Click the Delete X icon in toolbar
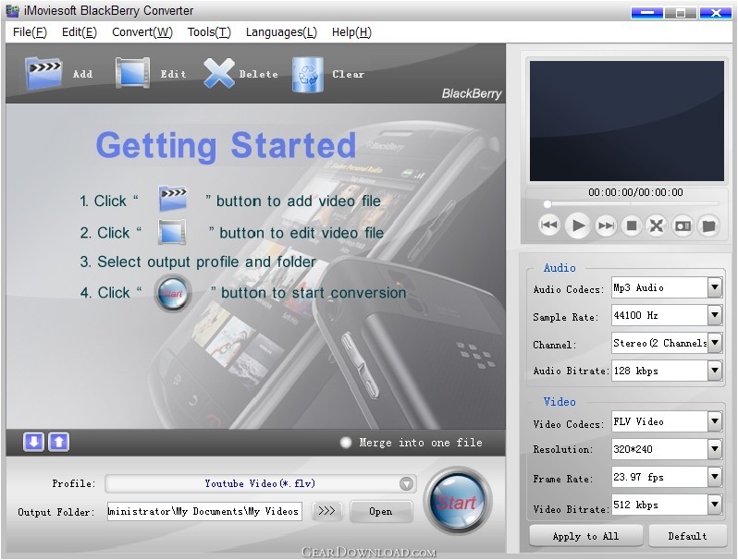 (x=219, y=73)
